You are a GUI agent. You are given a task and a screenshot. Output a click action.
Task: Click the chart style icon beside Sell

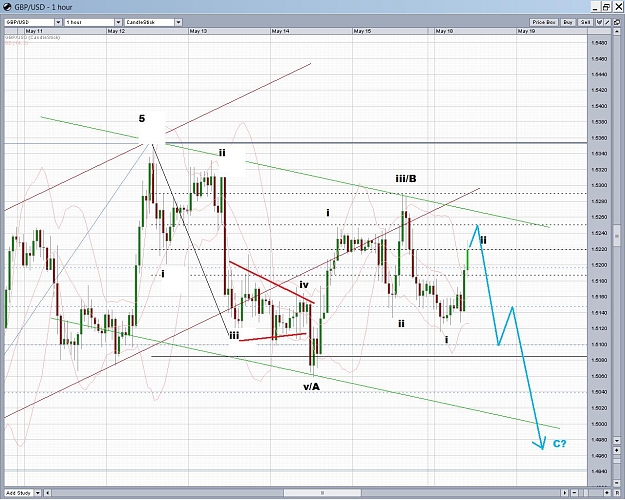(x=599, y=22)
